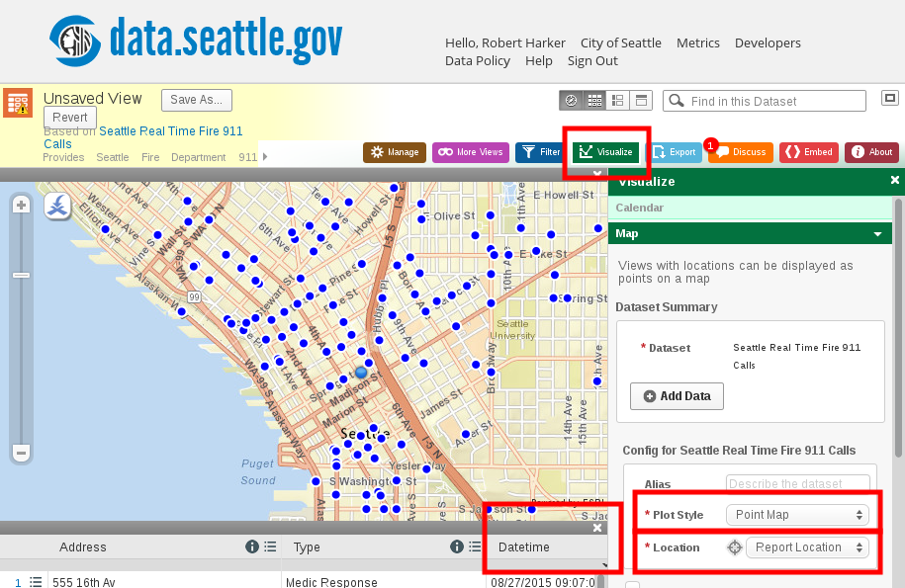Click the Type column header
The image size is (905, 588).
point(307,547)
